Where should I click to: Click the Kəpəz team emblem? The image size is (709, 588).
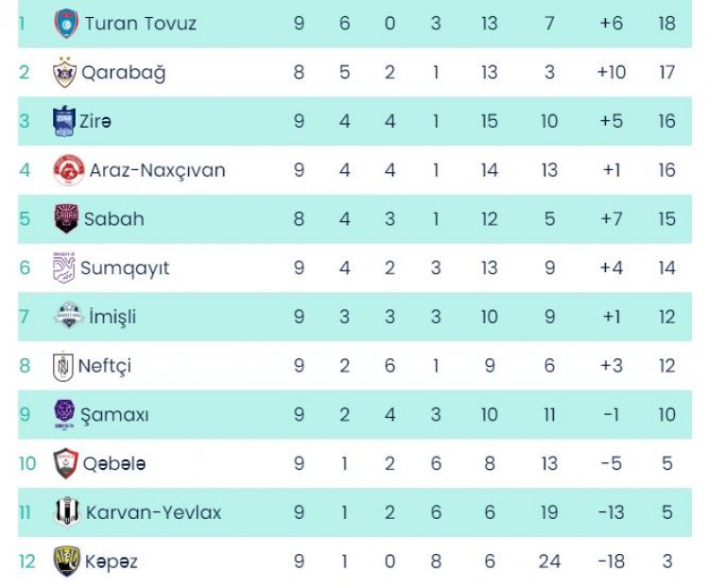point(66,562)
